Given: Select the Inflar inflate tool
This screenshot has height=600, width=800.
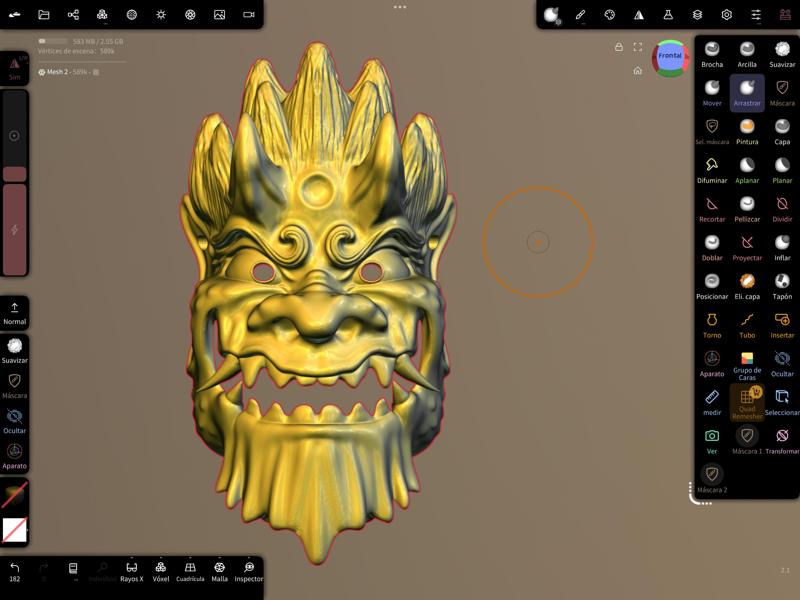Looking at the screenshot, I should click(782, 248).
